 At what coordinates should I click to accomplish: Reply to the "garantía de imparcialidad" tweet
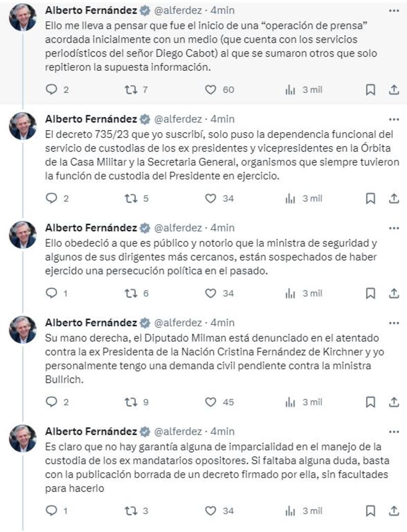[x=52, y=511]
